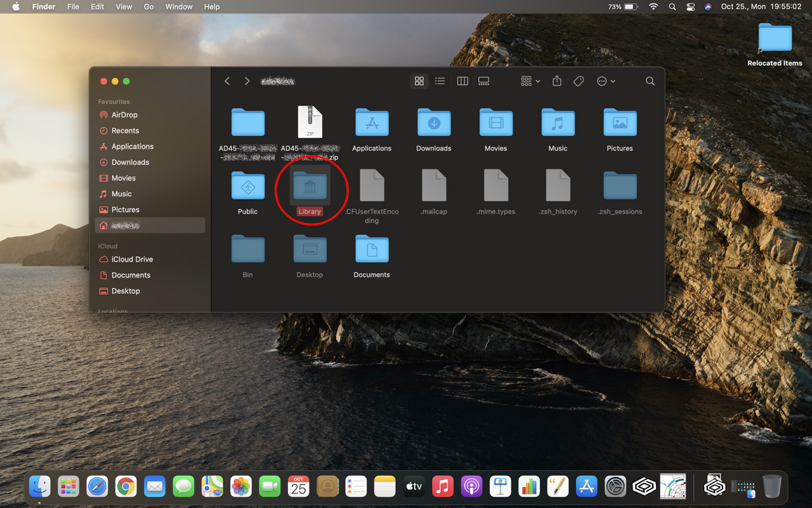Open the More Actions ellipsis dropdown
Viewport: 812px width, 508px height.
[x=606, y=81]
